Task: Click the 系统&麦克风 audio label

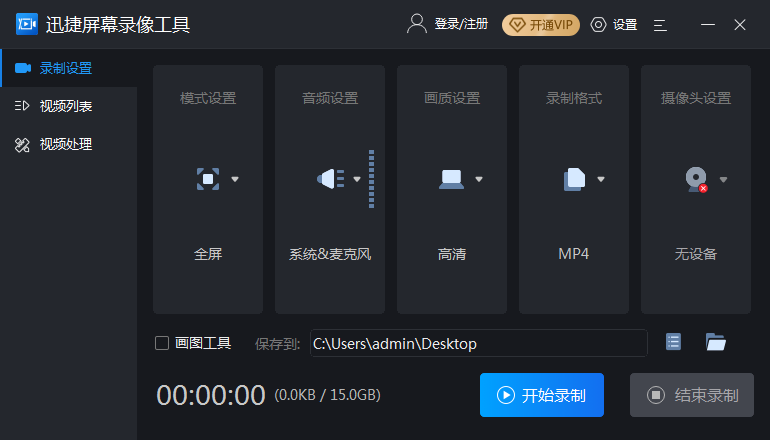Action: 330,254
